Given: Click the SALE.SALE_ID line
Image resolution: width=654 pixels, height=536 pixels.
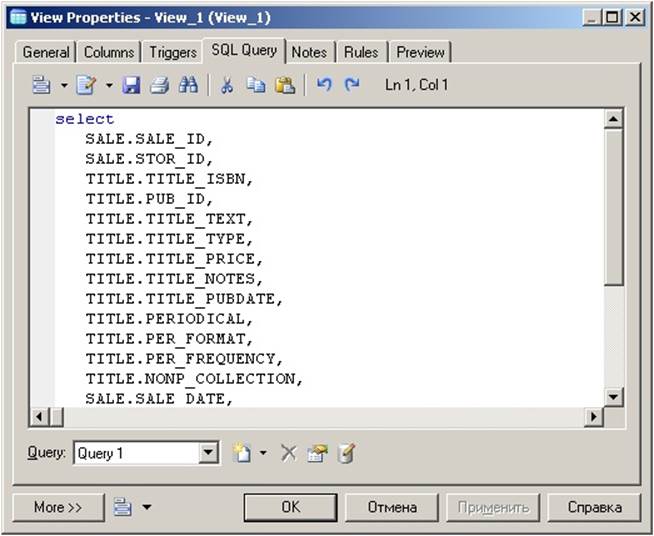Looking at the screenshot, I should (149, 139).
